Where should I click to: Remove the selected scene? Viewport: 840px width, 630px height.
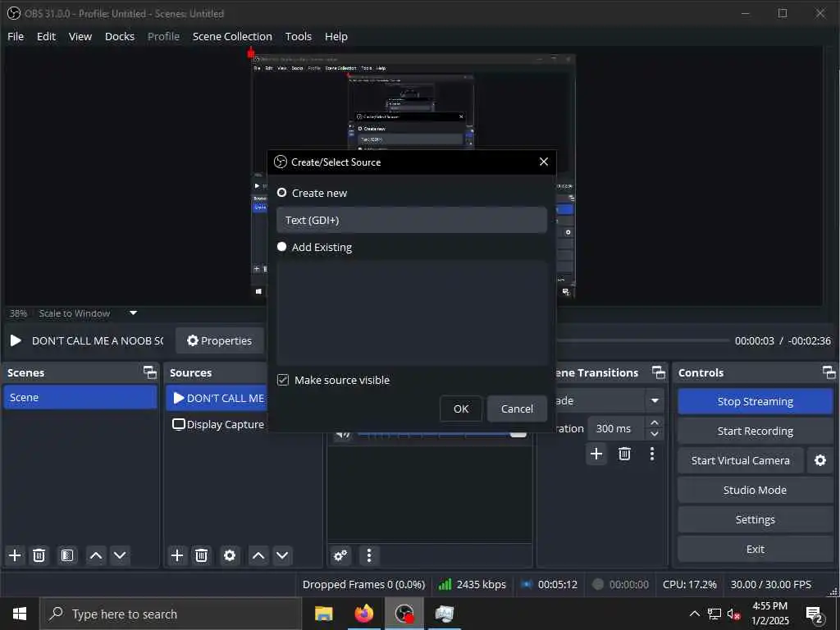point(39,555)
